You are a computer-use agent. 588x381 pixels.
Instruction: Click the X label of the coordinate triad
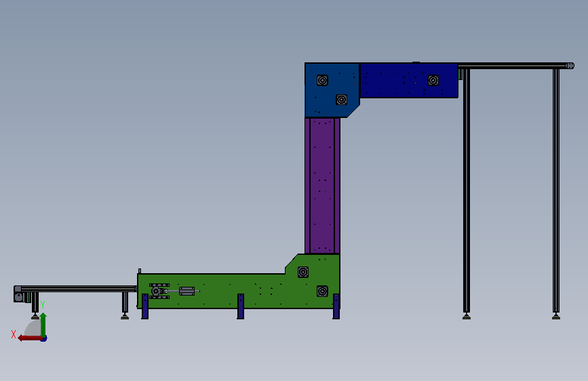14,334
